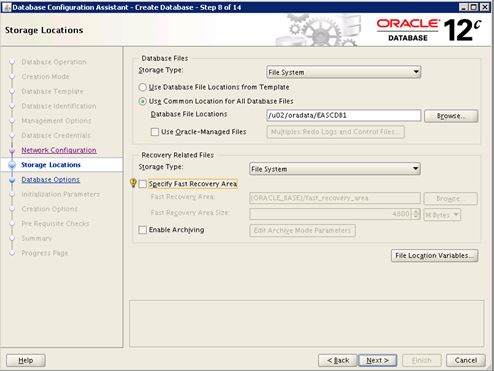This screenshot has height=371, width=494.
Task: Click the Storage Locations page heading
Action: click(x=44, y=30)
